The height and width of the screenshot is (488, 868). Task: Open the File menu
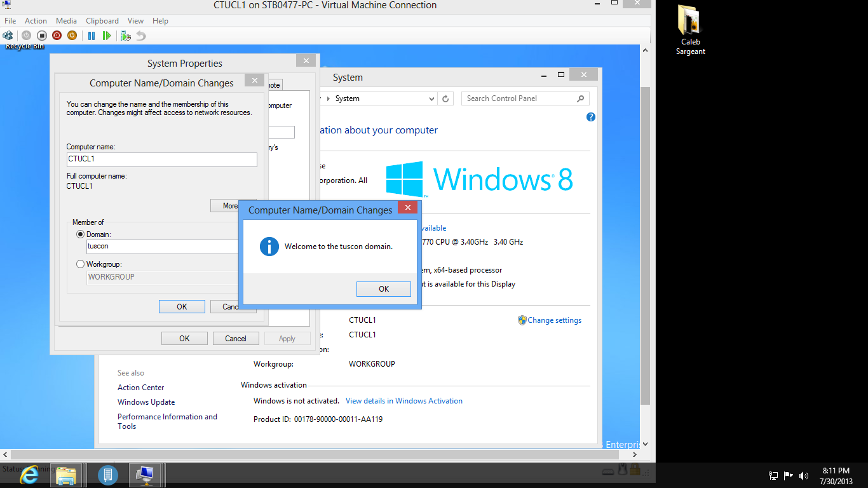tap(10, 21)
